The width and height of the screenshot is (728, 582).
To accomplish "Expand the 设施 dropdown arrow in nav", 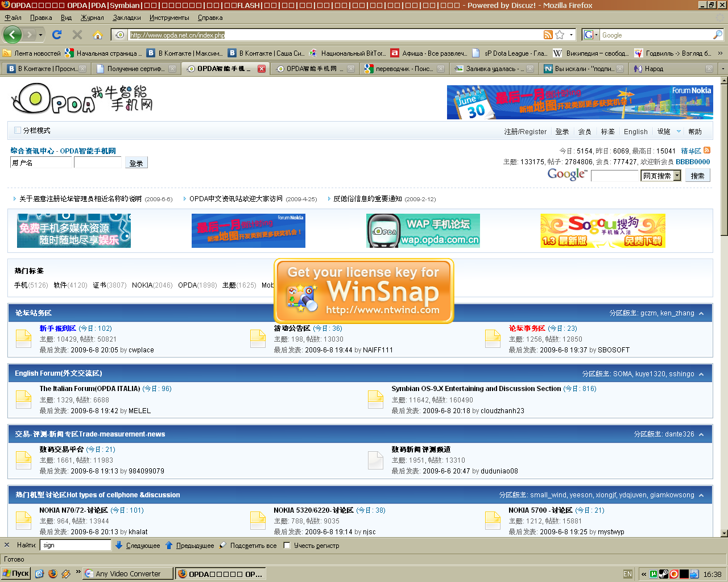I will [x=679, y=131].
